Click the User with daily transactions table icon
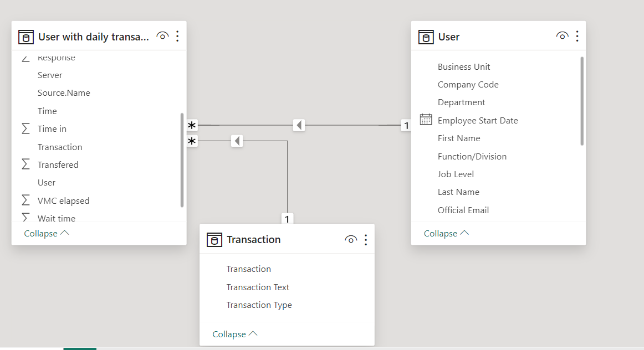This screenshot has height=350, width=644. coord(26,37)
